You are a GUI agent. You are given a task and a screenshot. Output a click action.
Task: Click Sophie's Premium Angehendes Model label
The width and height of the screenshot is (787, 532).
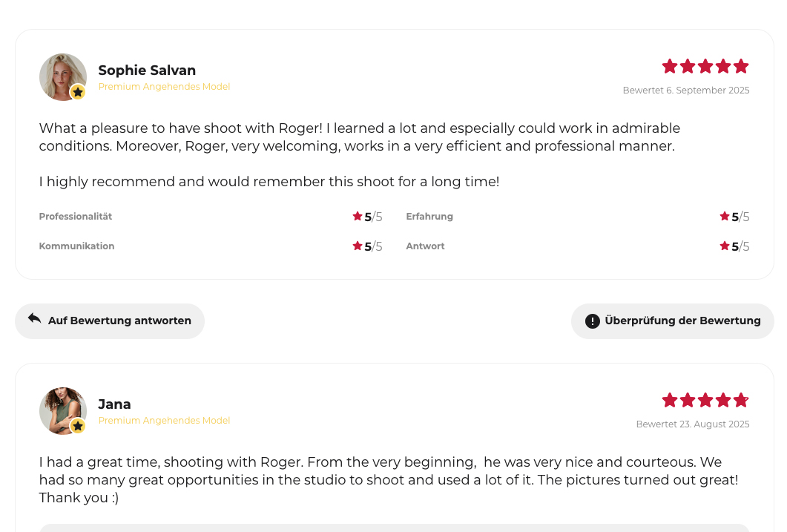(x=164, y=87)
